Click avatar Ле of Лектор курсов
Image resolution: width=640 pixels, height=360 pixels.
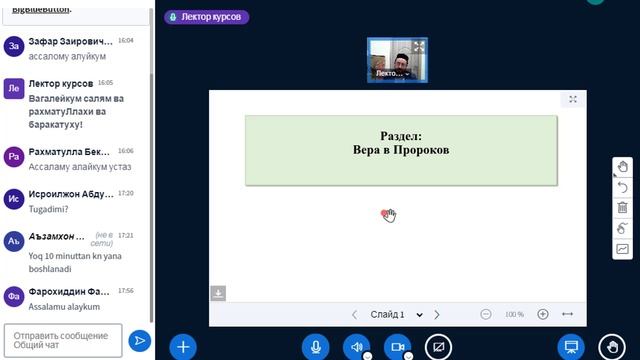pyautogui.click(x=14, y=89)
